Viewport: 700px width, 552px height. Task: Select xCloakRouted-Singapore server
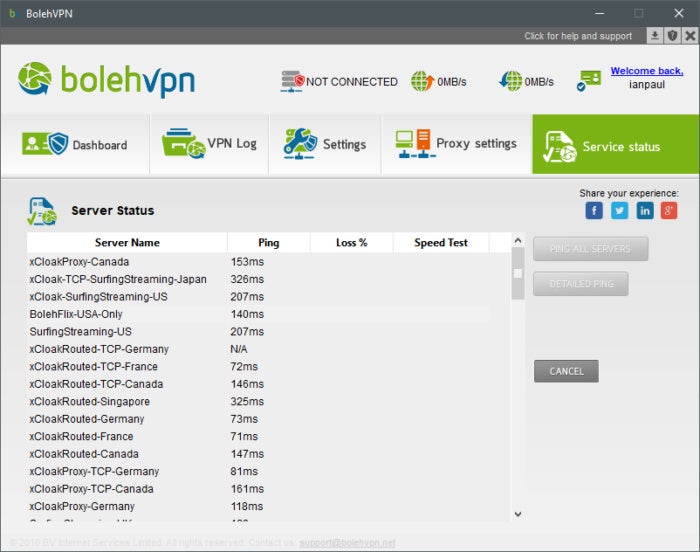pos(269,401)
